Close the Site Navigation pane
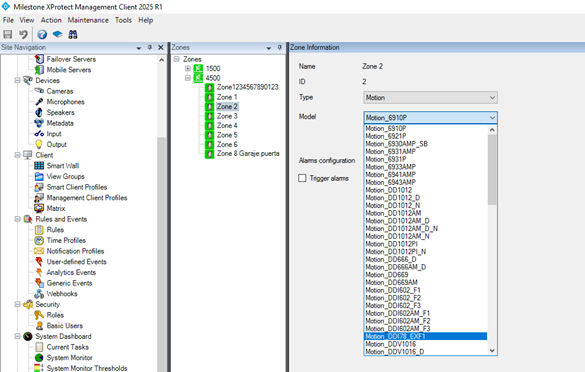585x372 pixels. [x=161, y=47]
